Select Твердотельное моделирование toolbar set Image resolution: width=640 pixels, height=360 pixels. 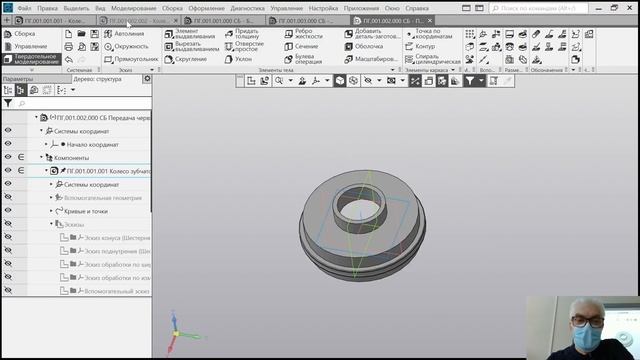click(32, 59)
